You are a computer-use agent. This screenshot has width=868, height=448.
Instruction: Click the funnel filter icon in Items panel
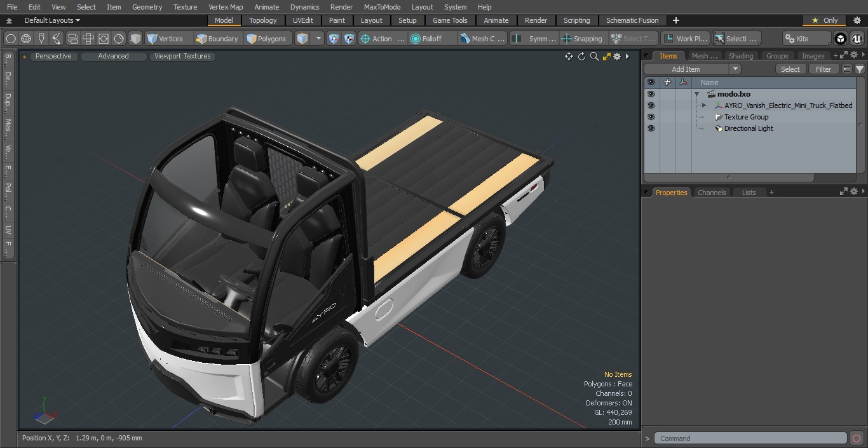pos(859,69)
